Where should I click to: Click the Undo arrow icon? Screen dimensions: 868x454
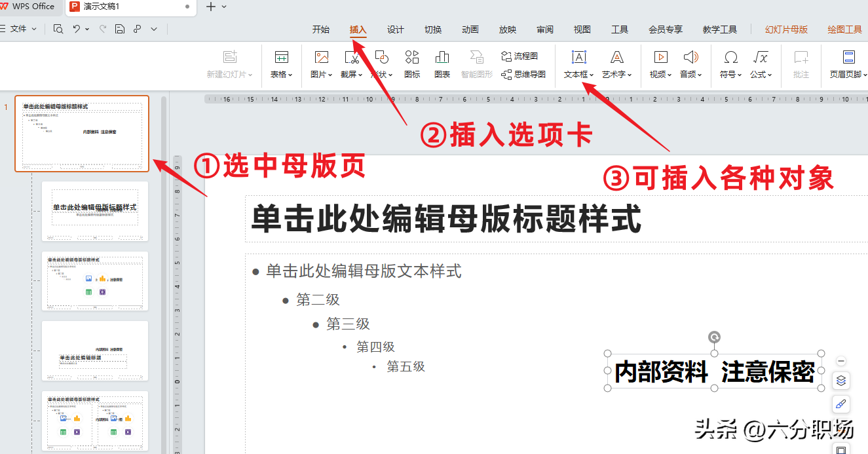(77, 29)
